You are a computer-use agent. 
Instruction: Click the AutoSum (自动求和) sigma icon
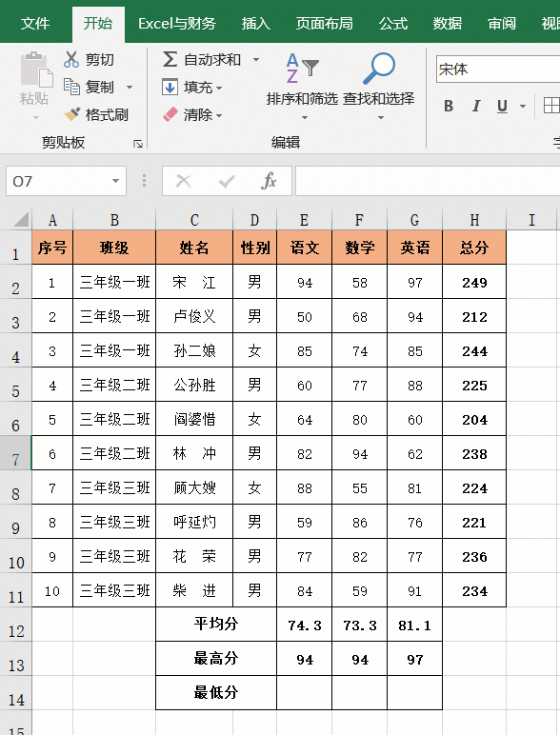[x=170, y=60]
